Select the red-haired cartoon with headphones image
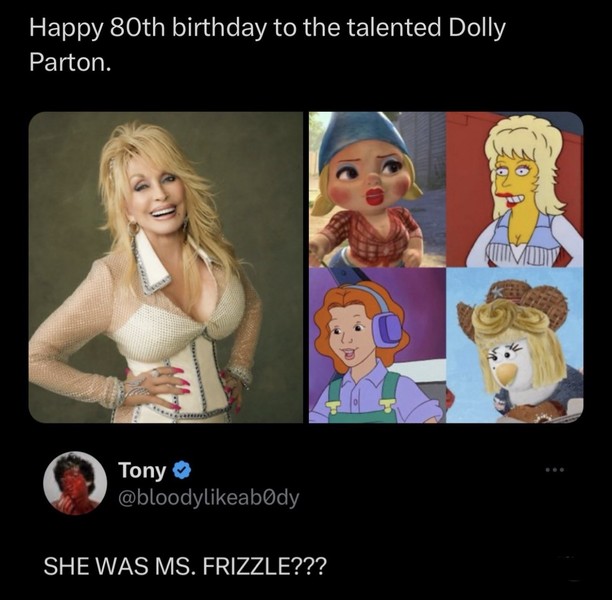The height and width of the screenshot is (600, 612). [374, 346]
